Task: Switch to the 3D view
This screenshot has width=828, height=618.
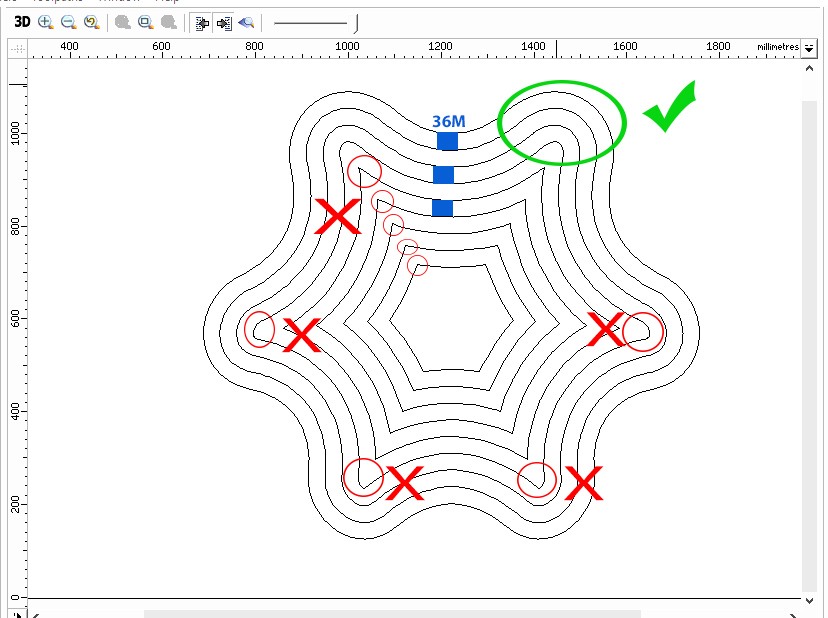Action: click(22, 22)
